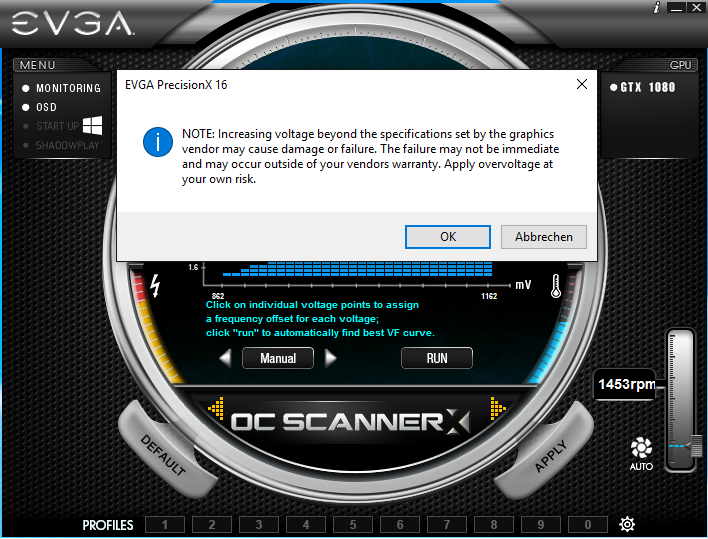
Task: Open settings gear next to profiles
Action: 627,524
